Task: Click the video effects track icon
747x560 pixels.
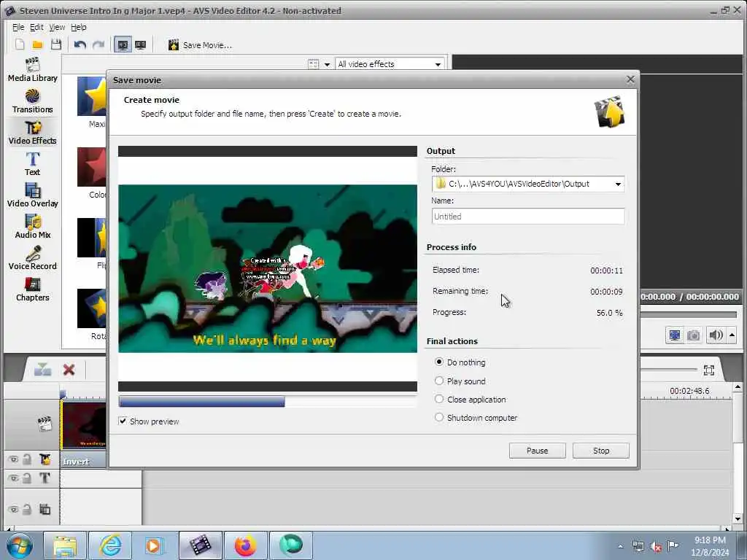Action: [x=44, y=459]
